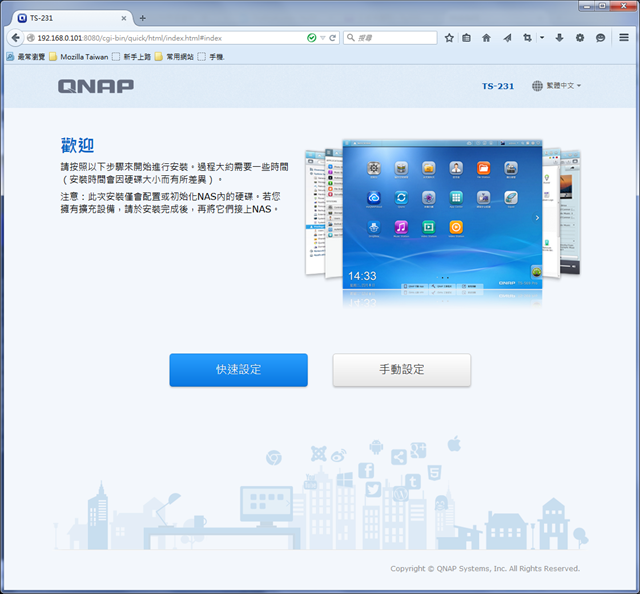Click inside the browser search field
Image resolution: width=640 pixels, height=594 pixels.
tap(390, 38)
